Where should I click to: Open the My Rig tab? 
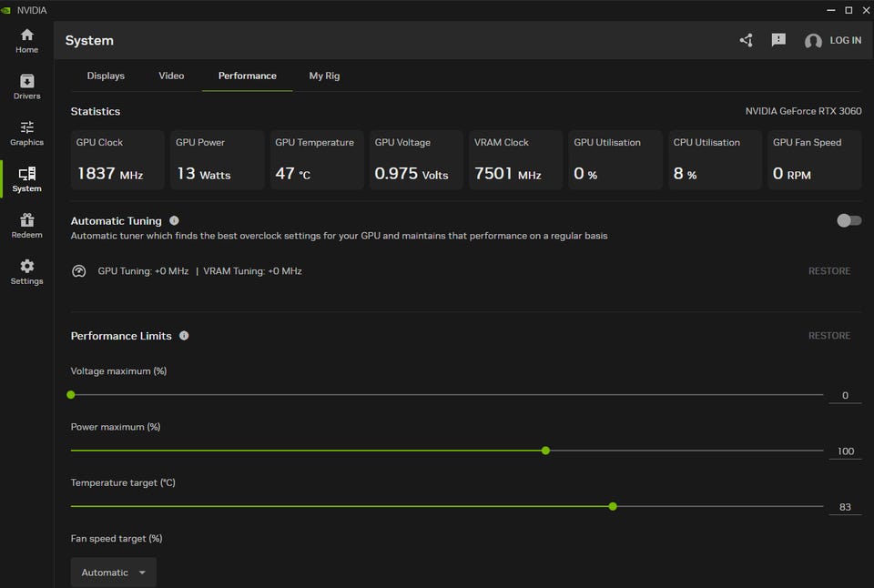pos(324,76)
